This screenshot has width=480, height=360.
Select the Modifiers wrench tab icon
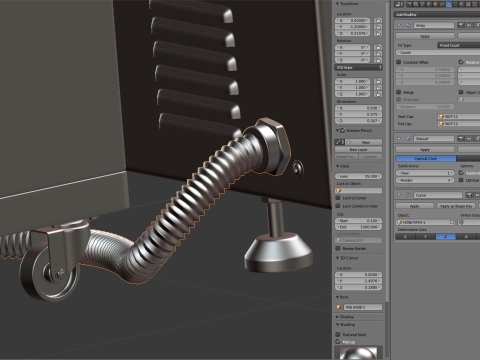(449, 4)
